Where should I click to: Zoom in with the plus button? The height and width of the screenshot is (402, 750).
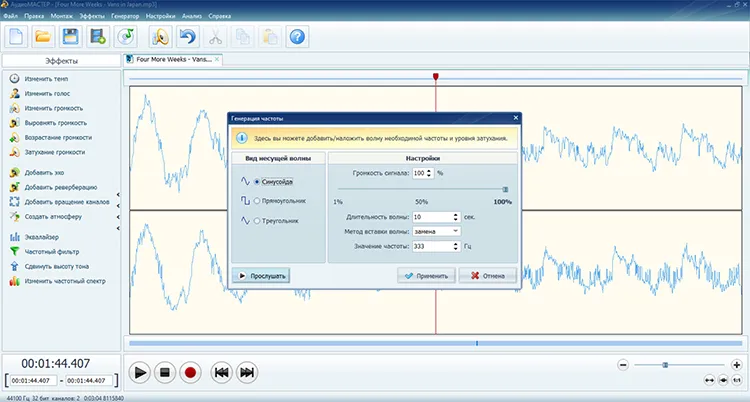pyautogui.click(x=737, y=365)
